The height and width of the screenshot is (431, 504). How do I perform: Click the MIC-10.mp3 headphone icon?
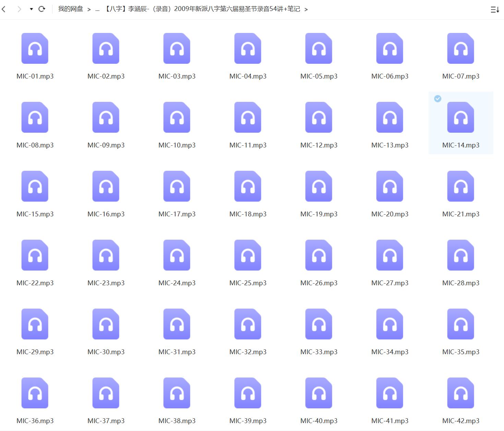pyautogui.click(x=177, y=118)
